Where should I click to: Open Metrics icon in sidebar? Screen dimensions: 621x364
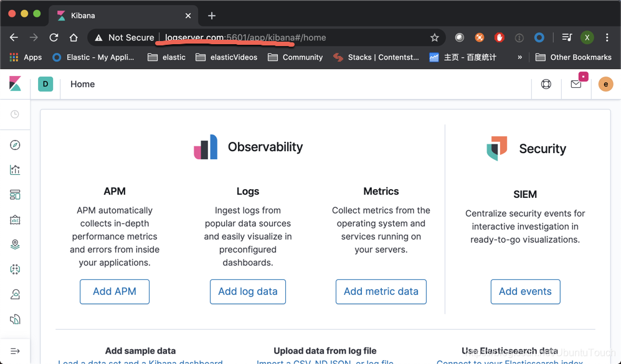click(x=15, y=294)
